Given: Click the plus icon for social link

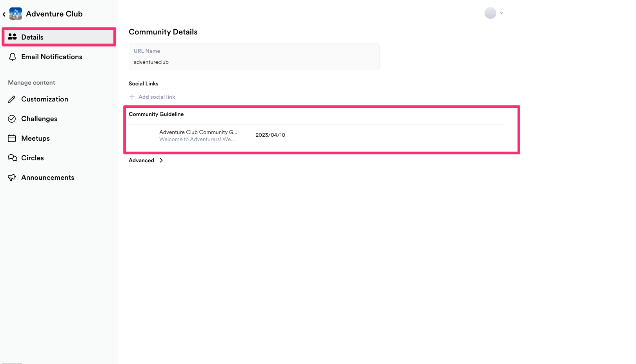Looking at the screenshot, I should 132,97.
